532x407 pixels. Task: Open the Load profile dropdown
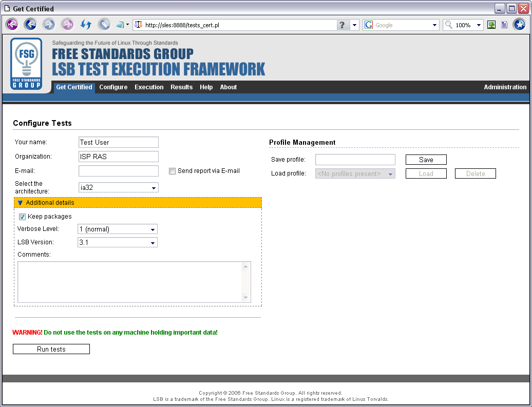(355, 173)
